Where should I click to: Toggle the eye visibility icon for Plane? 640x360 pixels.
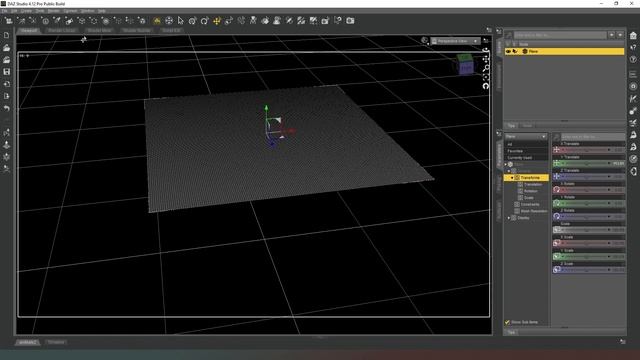[x=508, y=51]
